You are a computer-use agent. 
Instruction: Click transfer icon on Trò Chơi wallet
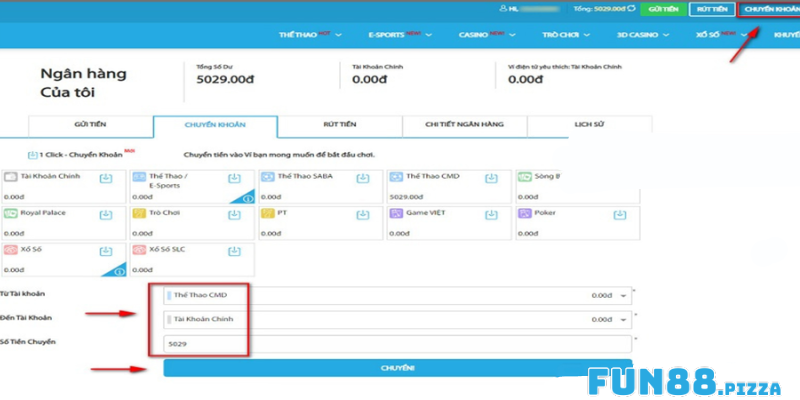point(234,214)
